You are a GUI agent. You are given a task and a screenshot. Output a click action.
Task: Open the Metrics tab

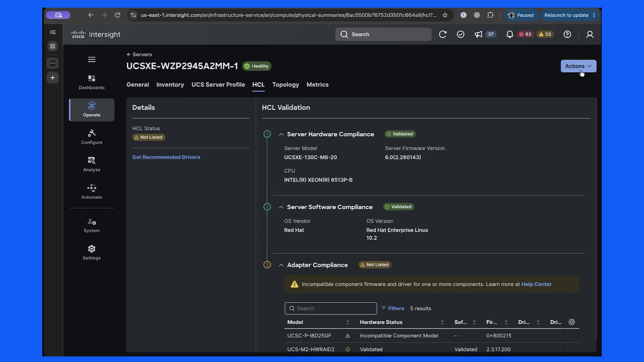click(317, 85)
